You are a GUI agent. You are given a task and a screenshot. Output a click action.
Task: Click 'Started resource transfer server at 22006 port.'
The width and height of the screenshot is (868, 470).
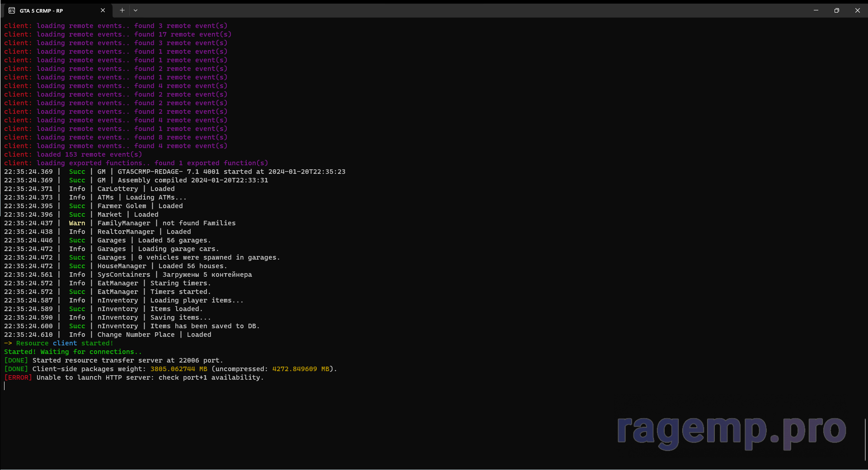(x=128, y=360)
